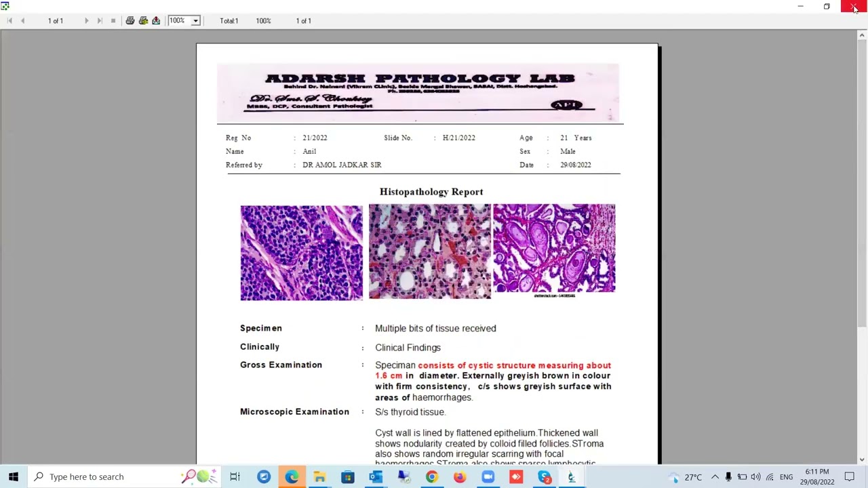Click the Adarsh Pathology Lab header banner
Viewport: 868px width, 488px height.
click(x=418, y=93)
